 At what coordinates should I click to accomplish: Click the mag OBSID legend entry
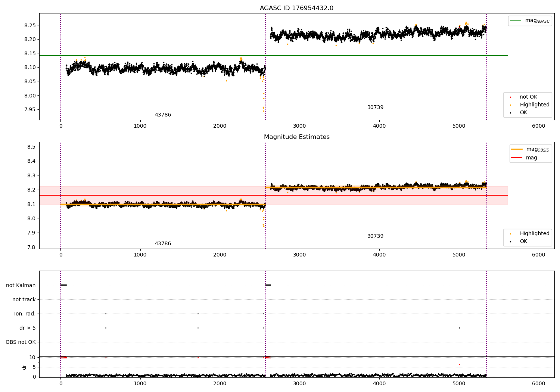click(x=531, y=149)
